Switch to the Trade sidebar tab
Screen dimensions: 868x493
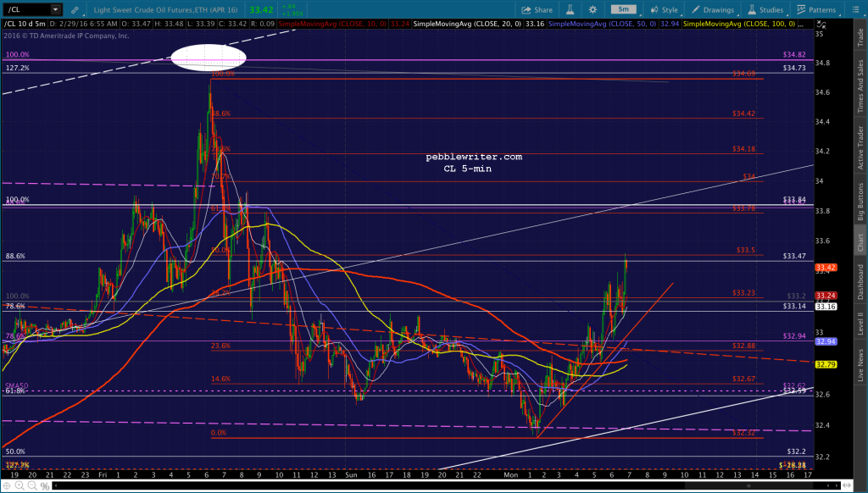(860, 37)
